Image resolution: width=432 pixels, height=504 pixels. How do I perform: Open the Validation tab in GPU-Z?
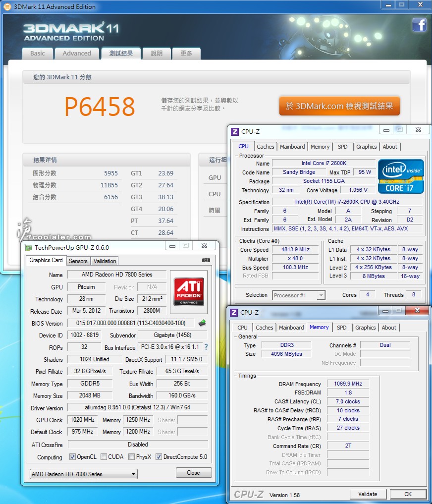click(x=105, y=261)
